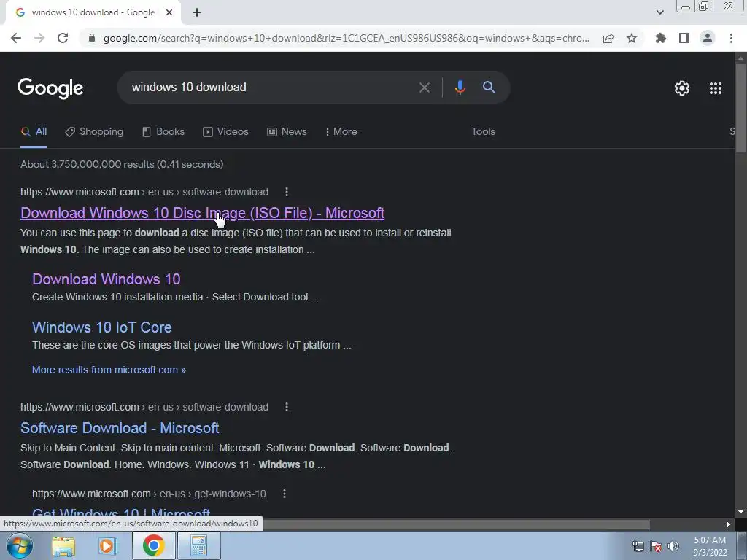Open the Chrome profile avatar
Viewport: 747px width, 560px height.
pos(708,38)
